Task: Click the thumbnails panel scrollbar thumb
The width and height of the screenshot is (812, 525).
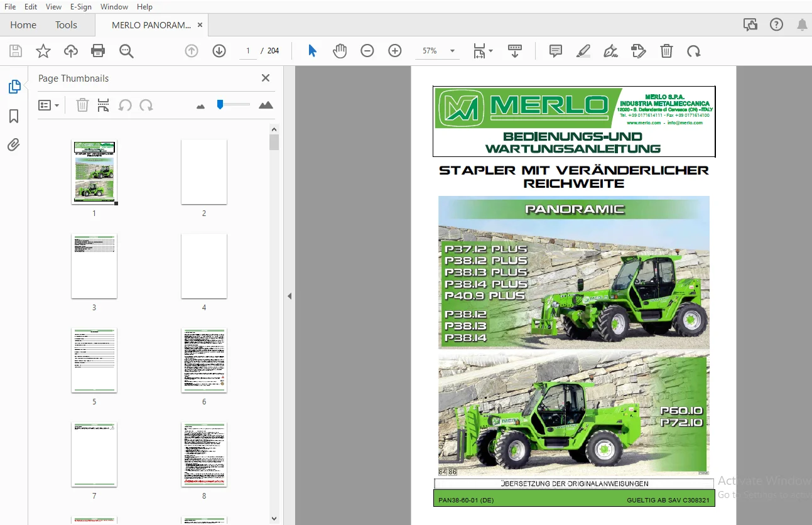Action: (274, 142)
